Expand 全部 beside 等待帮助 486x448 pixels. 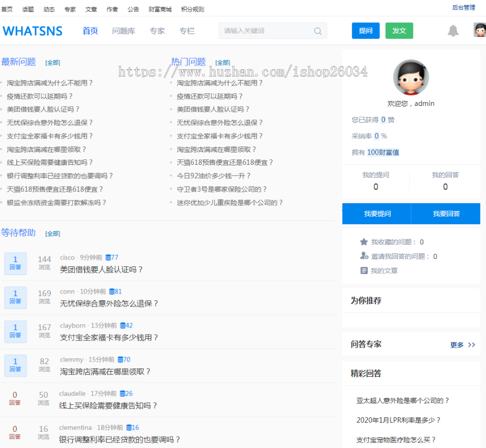point(53,233)
